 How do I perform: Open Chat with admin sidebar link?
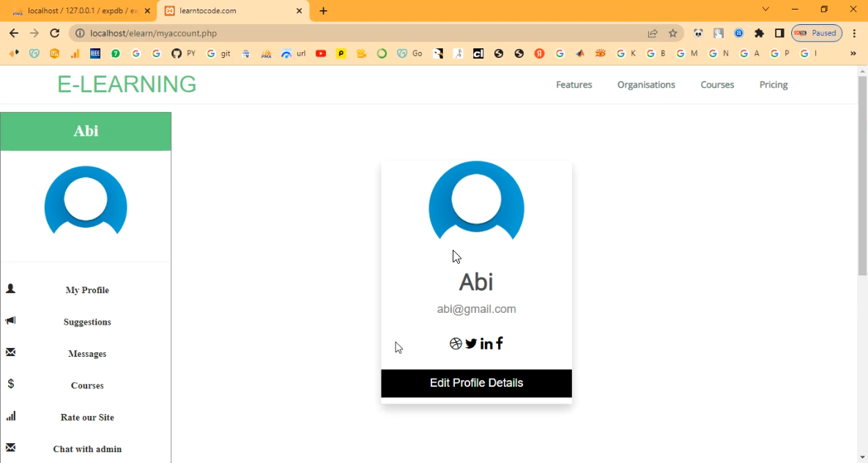pos(87,449)
